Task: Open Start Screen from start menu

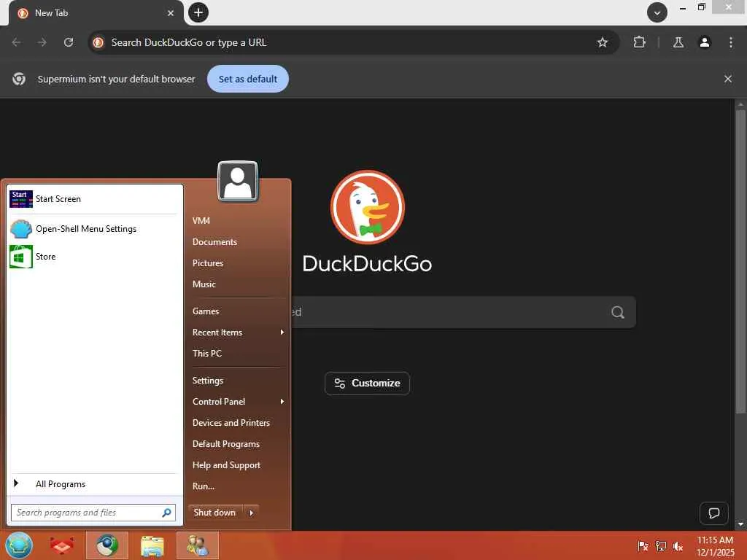Action: [x=94, y=199]
